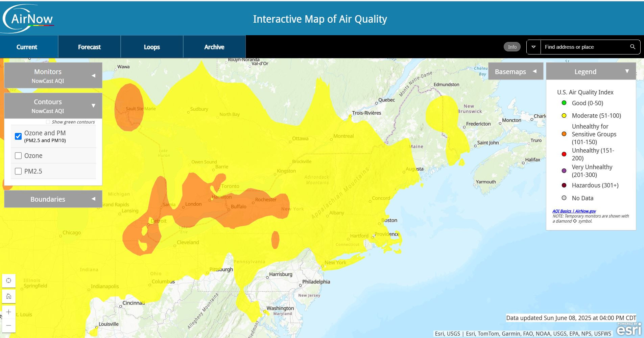Click the Data updated timestamp text
Viewport: 644px width, 338px height.
click(x=571, y=318)
